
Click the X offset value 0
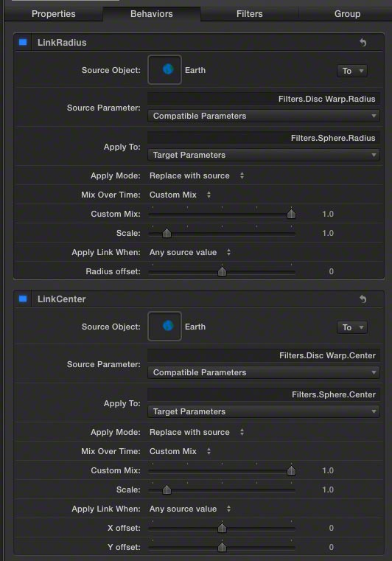pyautogui.click(x=331, y=528)
